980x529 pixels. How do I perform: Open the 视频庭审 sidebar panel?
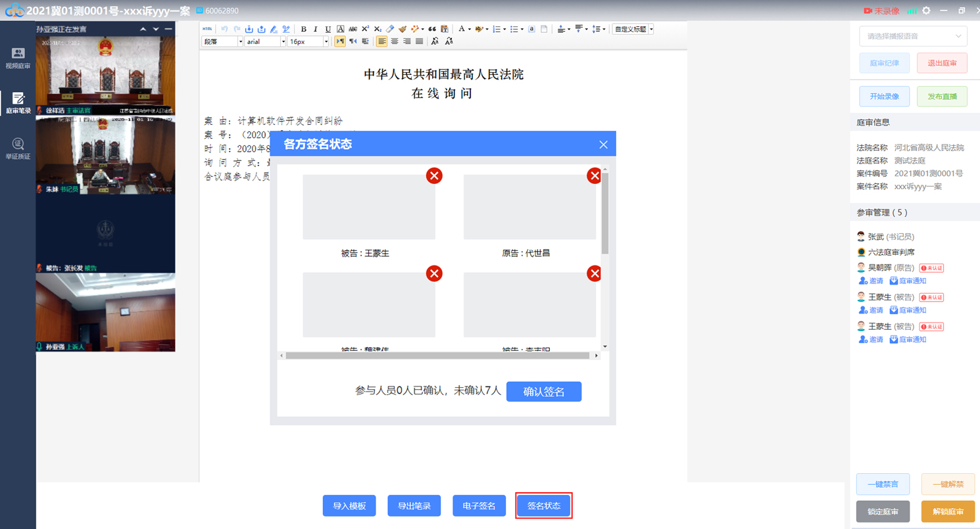click(x=18, y=58)
